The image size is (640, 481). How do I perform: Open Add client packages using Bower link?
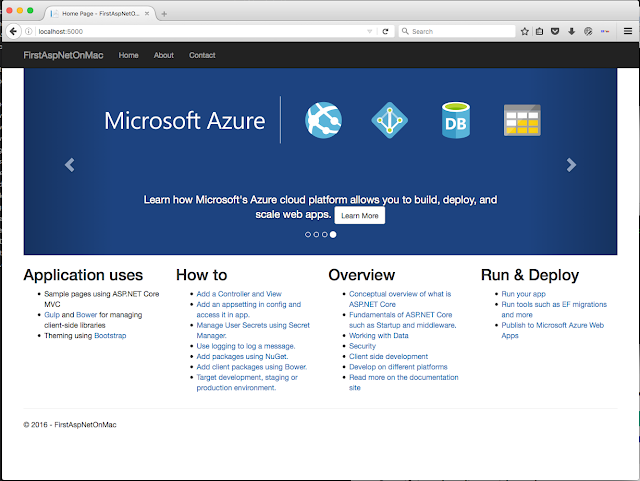coord(252,367)
